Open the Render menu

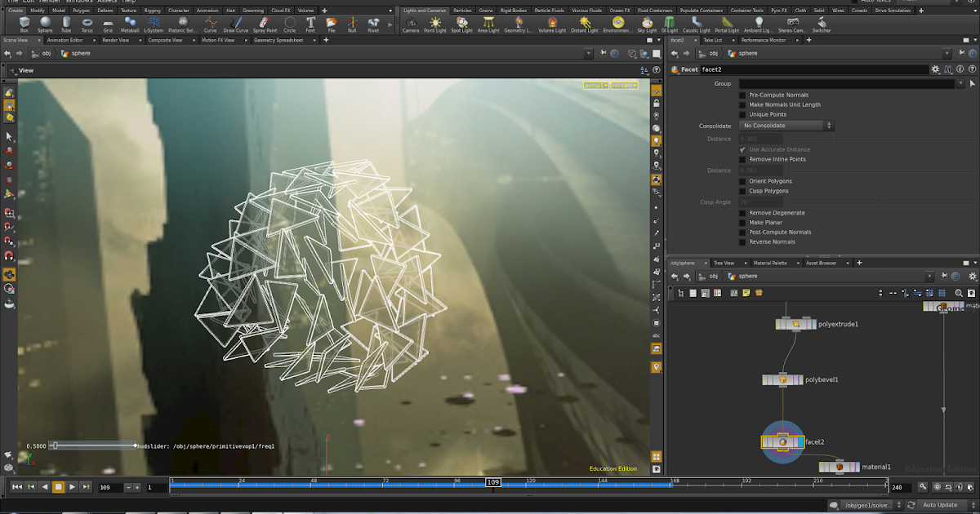coord(49,1)
